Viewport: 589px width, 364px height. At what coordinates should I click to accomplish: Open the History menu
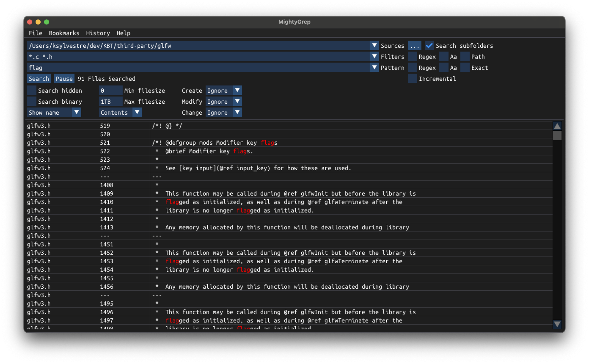click(98, 33)
